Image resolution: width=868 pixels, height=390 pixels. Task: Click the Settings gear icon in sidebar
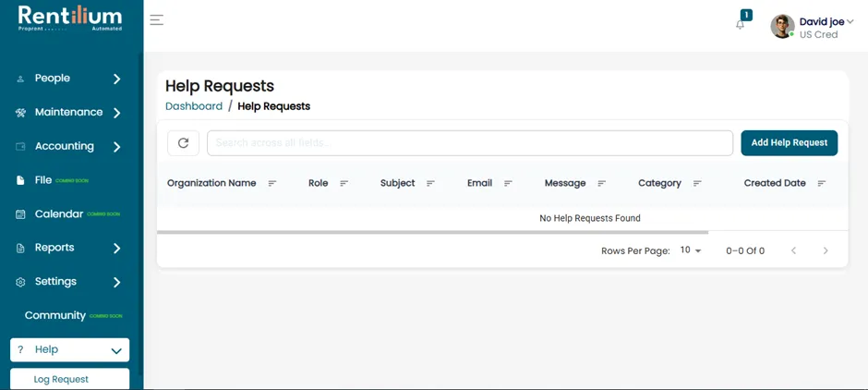point(20,282)
